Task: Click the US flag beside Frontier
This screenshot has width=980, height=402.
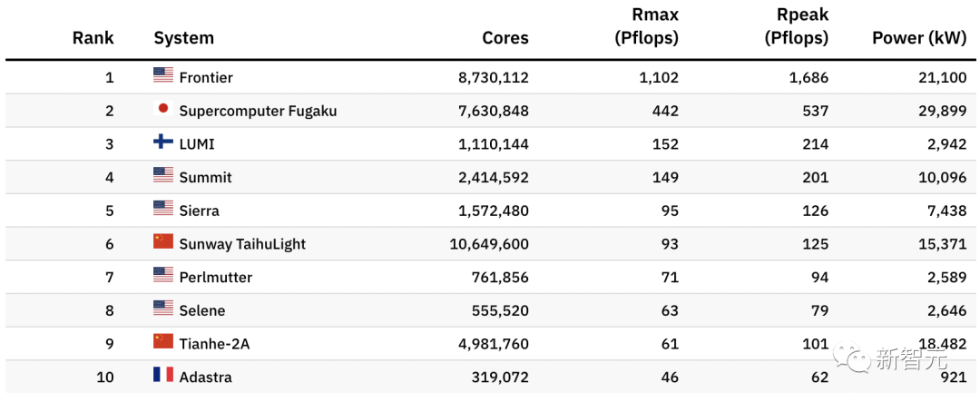Action: [163, 76]
